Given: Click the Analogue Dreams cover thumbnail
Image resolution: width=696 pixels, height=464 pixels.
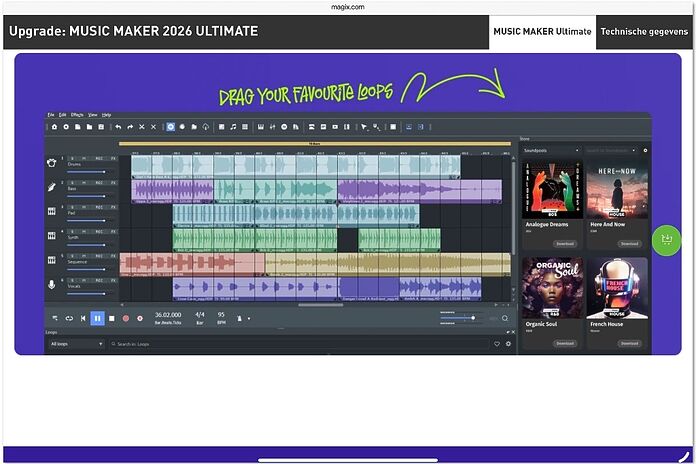Looking at the screenshot, I should pos(553,190).
